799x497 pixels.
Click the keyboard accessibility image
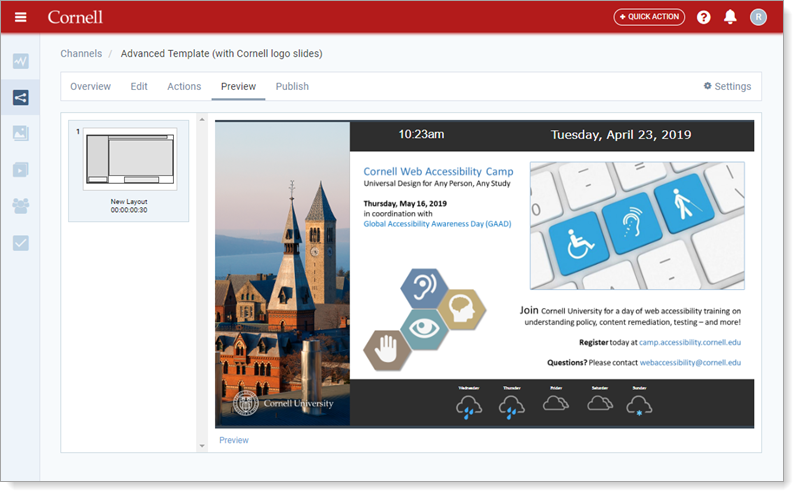(637, 226)
